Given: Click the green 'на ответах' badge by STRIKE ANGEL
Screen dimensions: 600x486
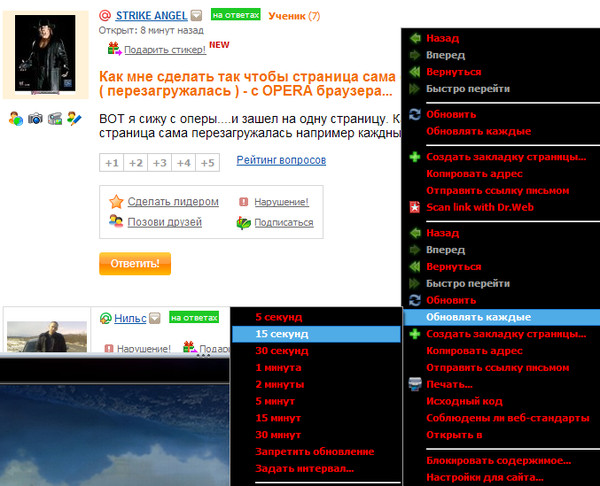Looking at the screenshot, I should click(236, 15).
